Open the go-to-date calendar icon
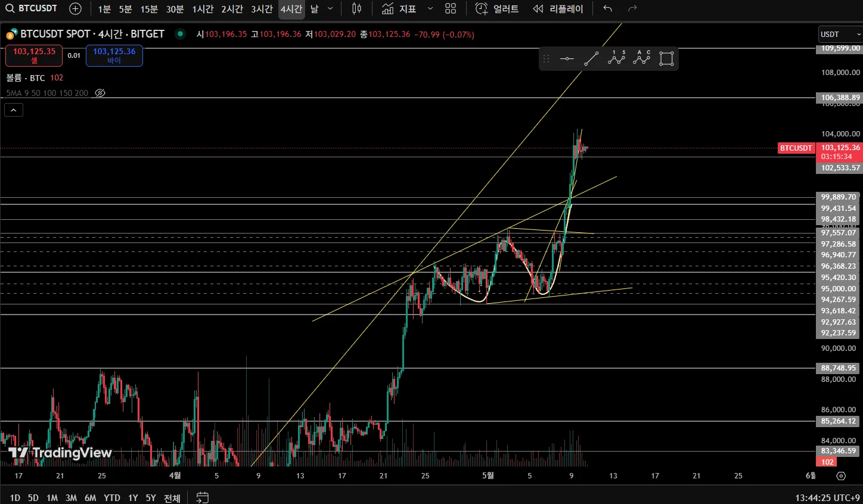Screen dimensions: 863x504 [x=203, y=497]
